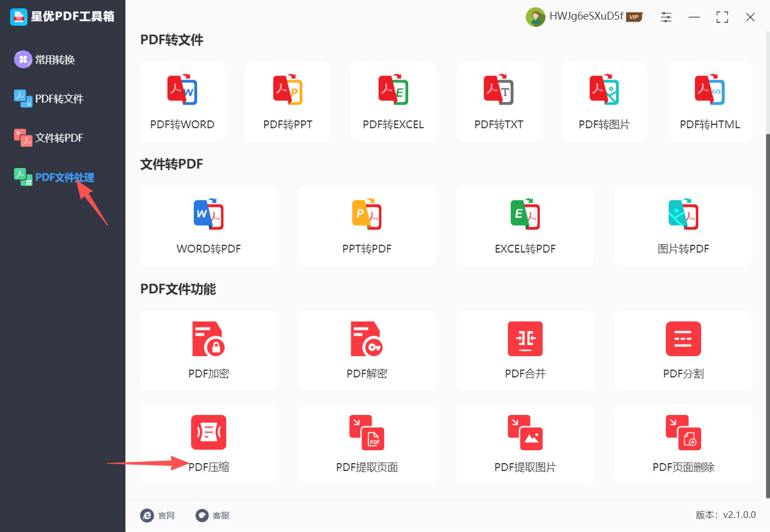Click the PDF合并 merge icon
This screenshot has width=770, height=532.
click(x=525, y=339)
